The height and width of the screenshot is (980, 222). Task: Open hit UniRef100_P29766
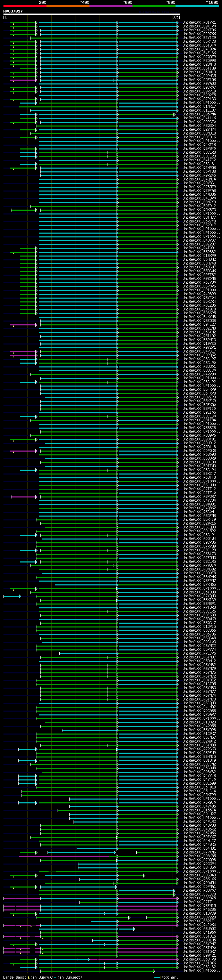[x=199, y=34]
